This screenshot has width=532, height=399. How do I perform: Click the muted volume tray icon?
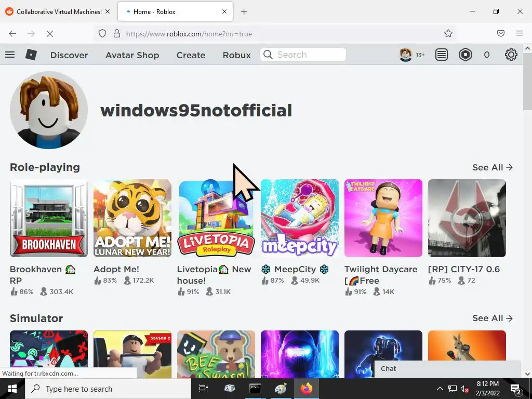coord(464,389)
